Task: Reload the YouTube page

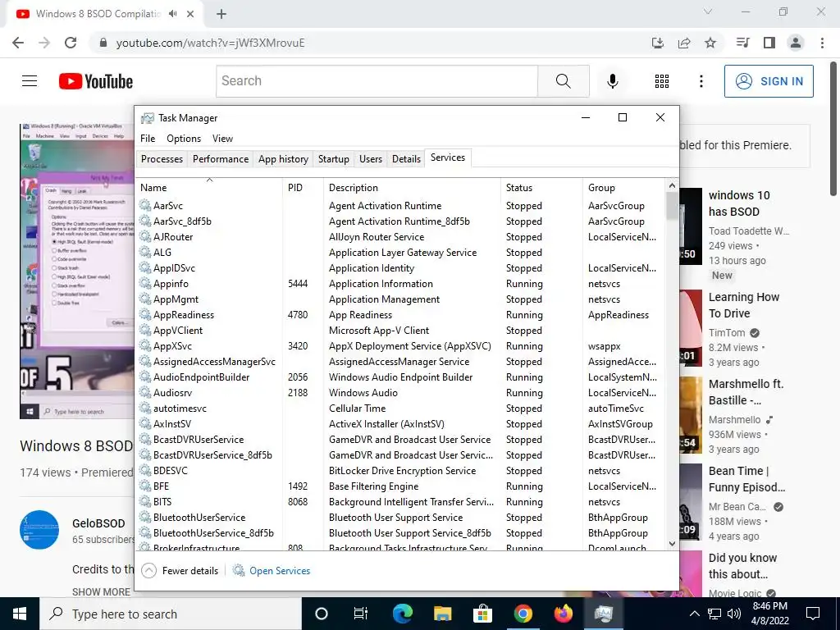Action: [x=71, y=43]
